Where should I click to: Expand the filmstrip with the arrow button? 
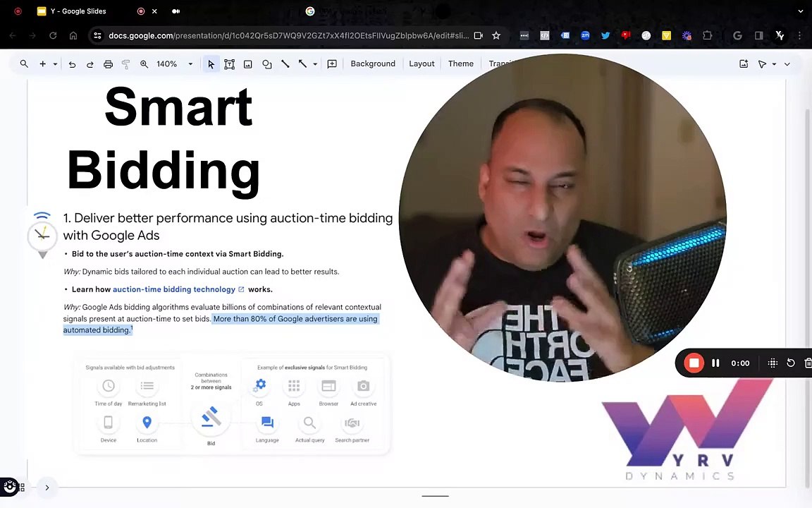coord(47,488)
